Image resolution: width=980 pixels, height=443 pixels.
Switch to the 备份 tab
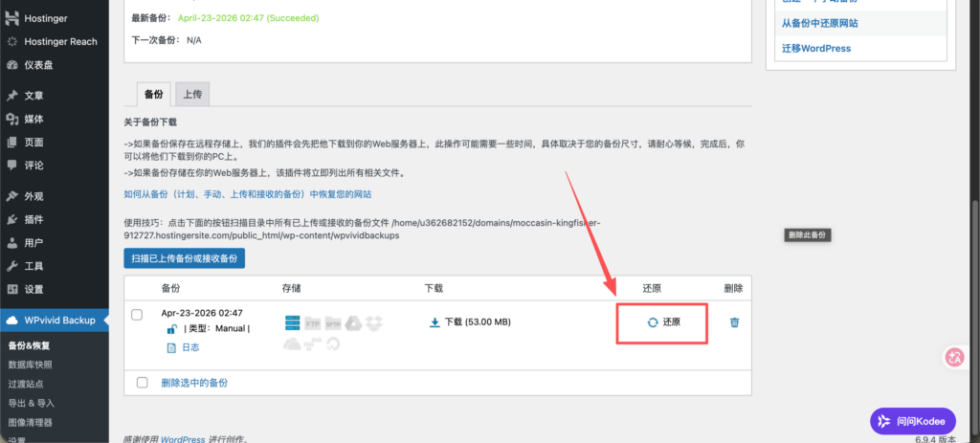pyautogui.click(x=153, y=95)
